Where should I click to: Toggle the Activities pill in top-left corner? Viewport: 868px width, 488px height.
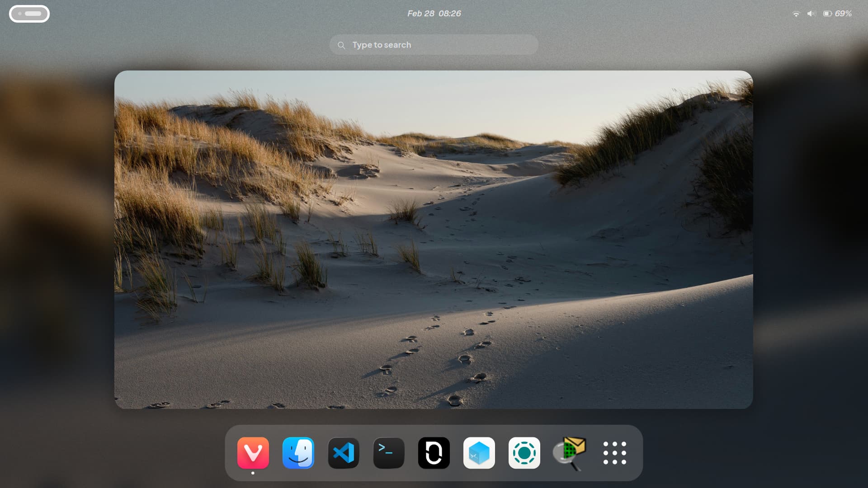[29, 14]
